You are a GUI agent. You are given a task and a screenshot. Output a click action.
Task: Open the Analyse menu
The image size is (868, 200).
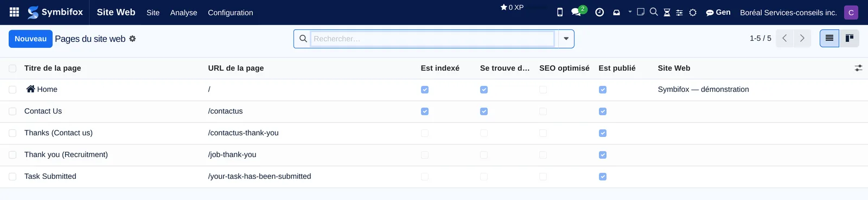[184, 12]
